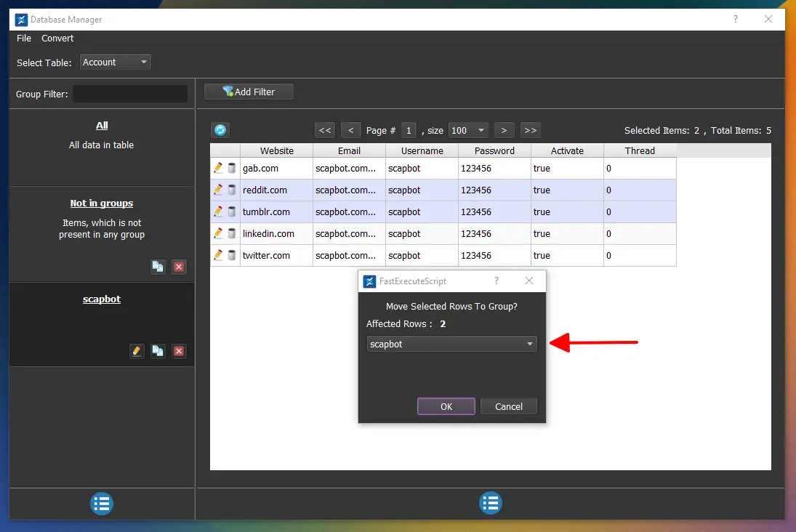Edit twitter.com row using pencil icon

pos(218,255)
